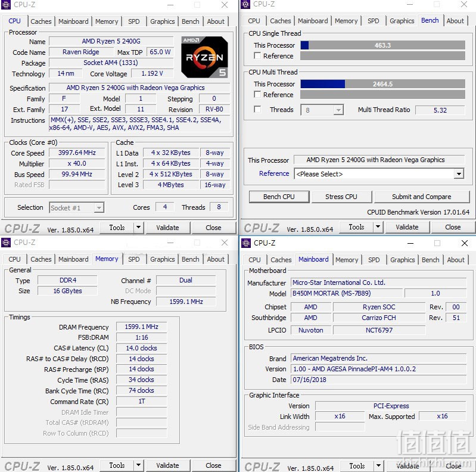Screen dimensions: 476x472
Task: Click the Model field B450M MORTAR (MS-7B89)
Action: (x=347, y=293)
